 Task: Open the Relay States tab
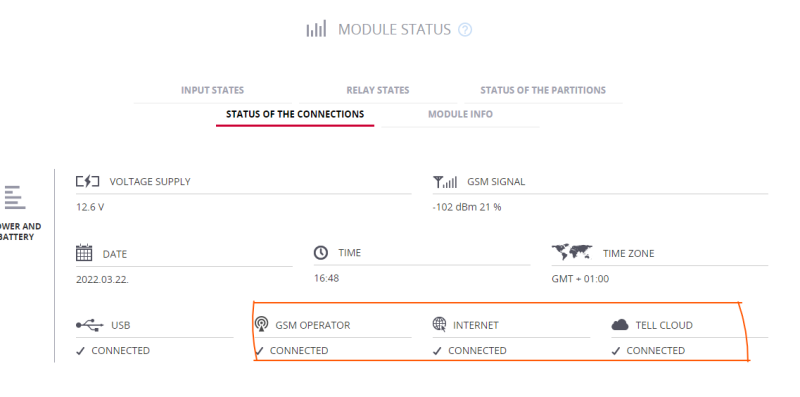coord(378,90)
